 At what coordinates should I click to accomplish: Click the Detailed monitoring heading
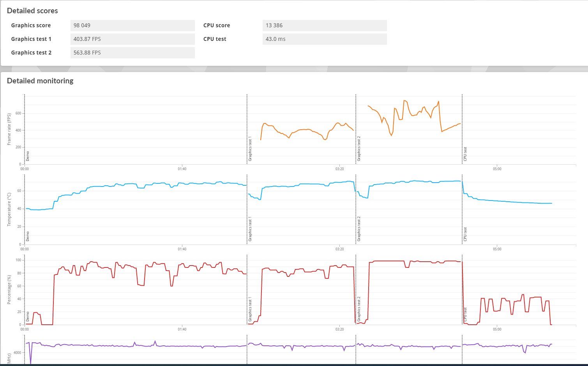(40, 81)
